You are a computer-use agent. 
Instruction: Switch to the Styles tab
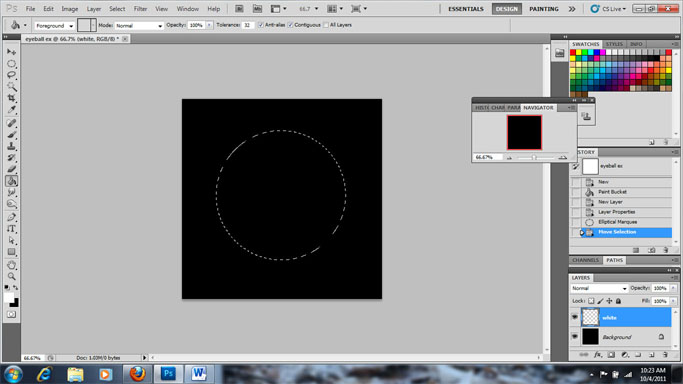(614, 44)
